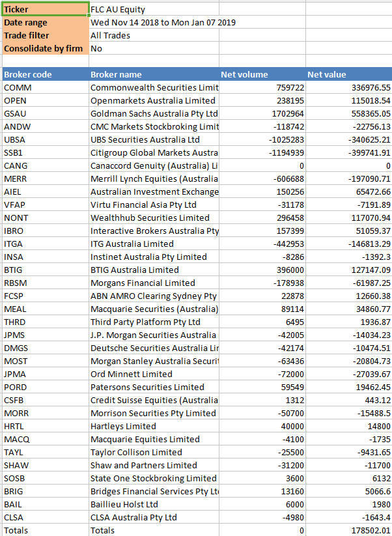Click the FLC AU Equity cell
The height and width of the screenshot is (536, 392).
click(154, 9)
